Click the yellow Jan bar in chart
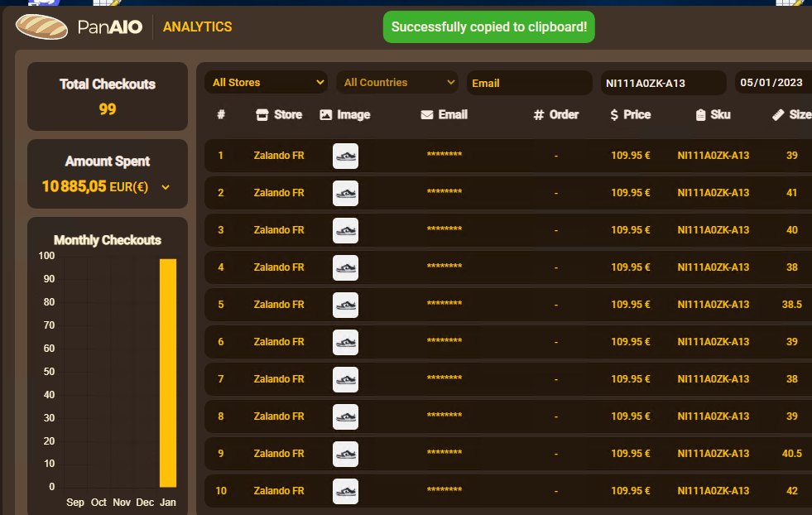The width and height of the screenshot is (812, 515). 168,373
